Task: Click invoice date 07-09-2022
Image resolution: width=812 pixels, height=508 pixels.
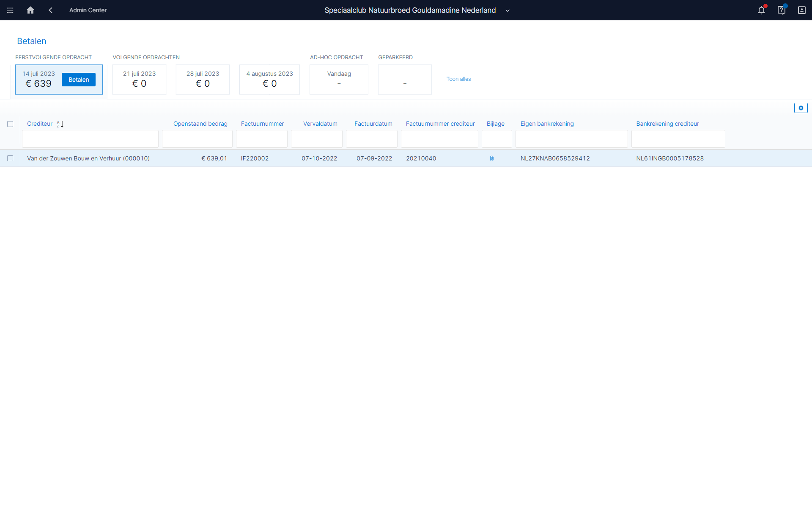Action: [x=374, y=158]
